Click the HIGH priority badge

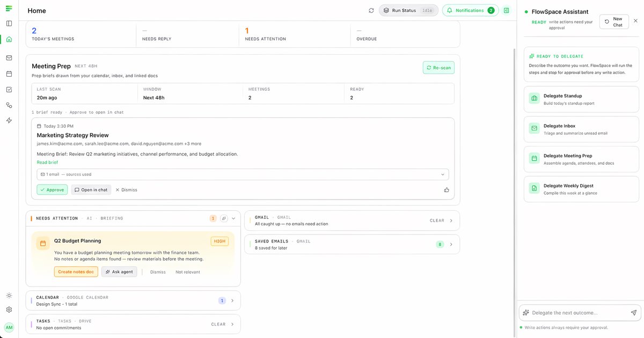[x=219, y=241]
